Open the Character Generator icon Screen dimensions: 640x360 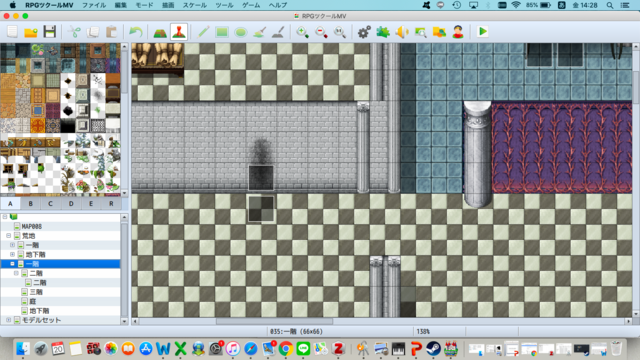point(458,32)
